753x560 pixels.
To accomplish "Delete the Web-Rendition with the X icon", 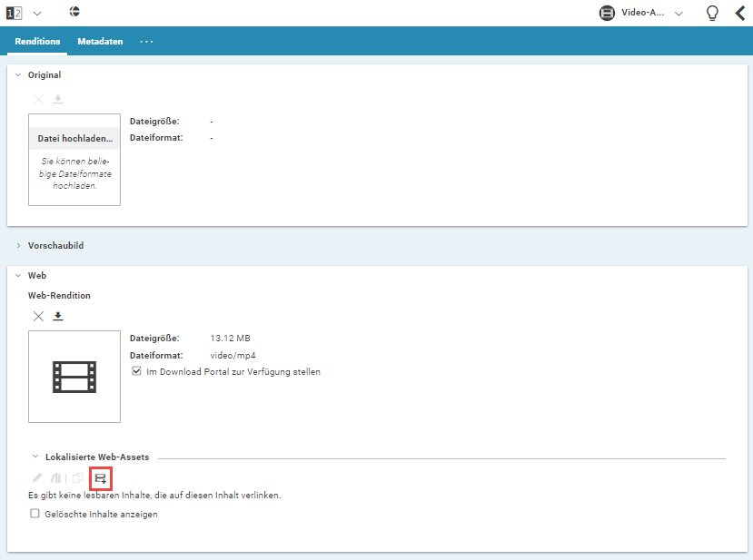I will (x=38, y=316).
